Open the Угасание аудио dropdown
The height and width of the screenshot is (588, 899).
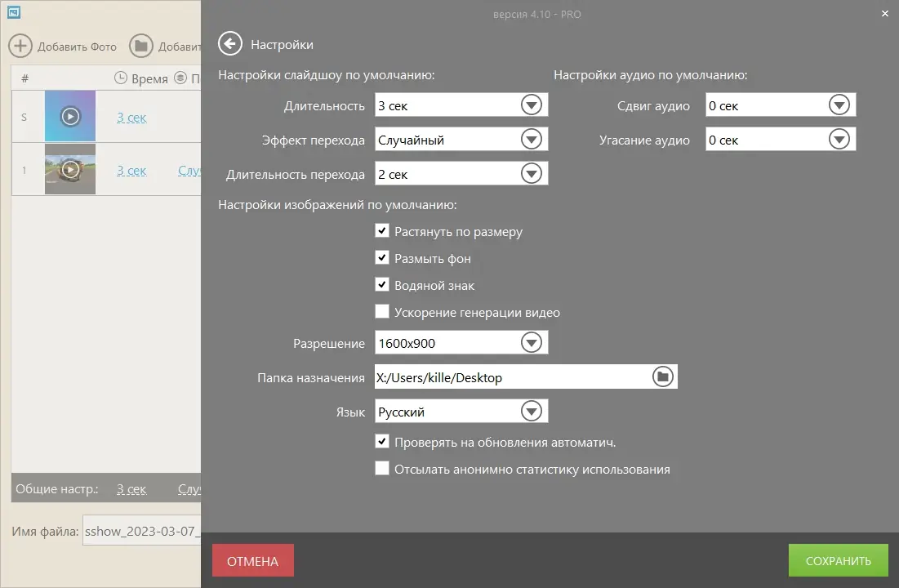781,140
